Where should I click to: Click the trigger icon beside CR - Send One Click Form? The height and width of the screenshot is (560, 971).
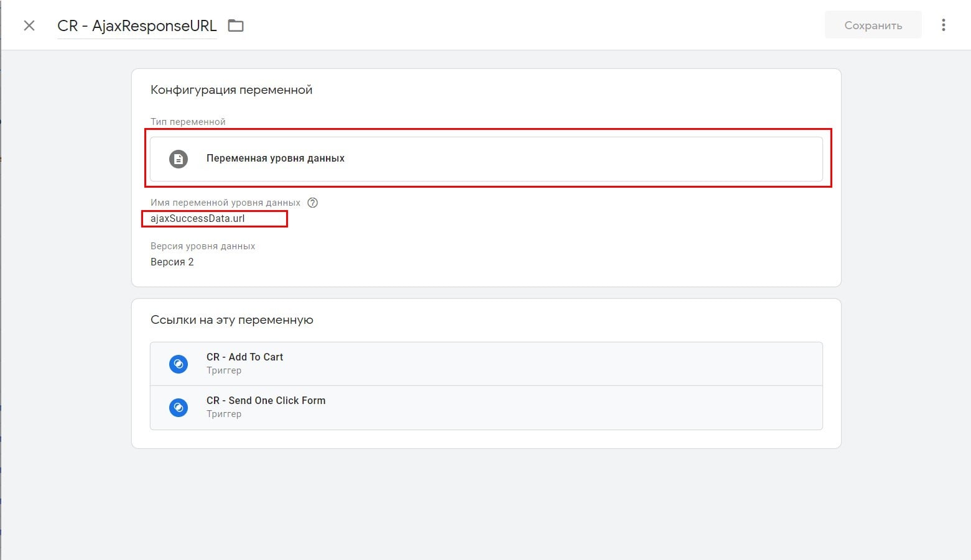pos(179,407)
